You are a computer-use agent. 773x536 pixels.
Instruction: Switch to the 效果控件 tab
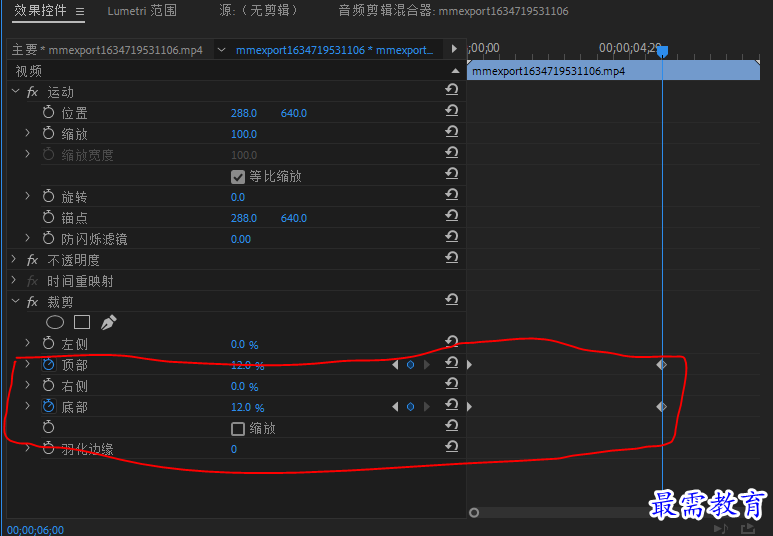click(40, 10)
